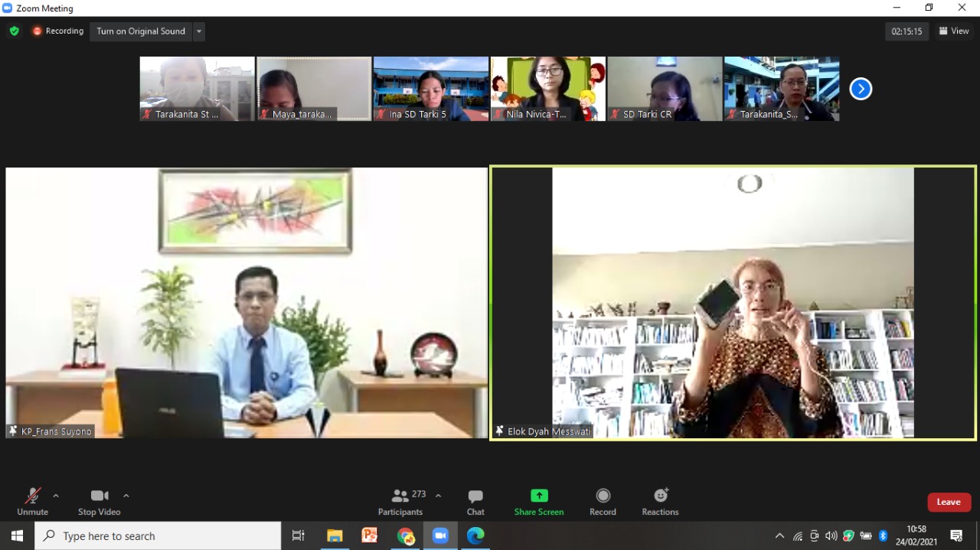
Task: Expand audio settings arrow next to Unmute
Action: coord(56,496)
